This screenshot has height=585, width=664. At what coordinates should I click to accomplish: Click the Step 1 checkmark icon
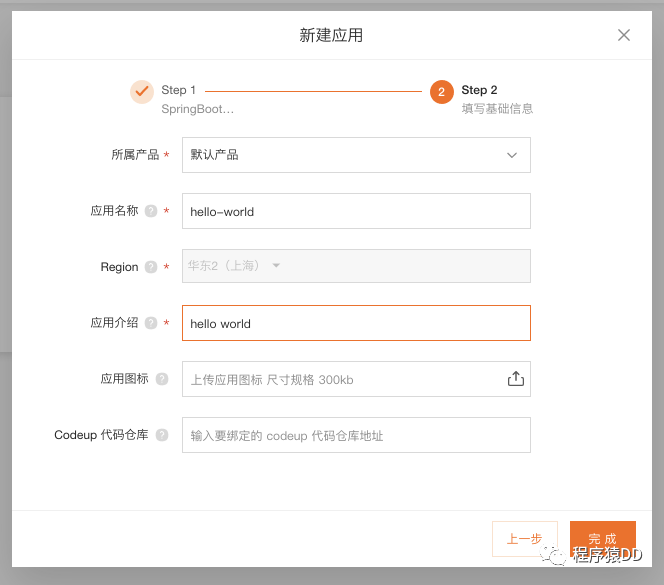coord(142,91)
